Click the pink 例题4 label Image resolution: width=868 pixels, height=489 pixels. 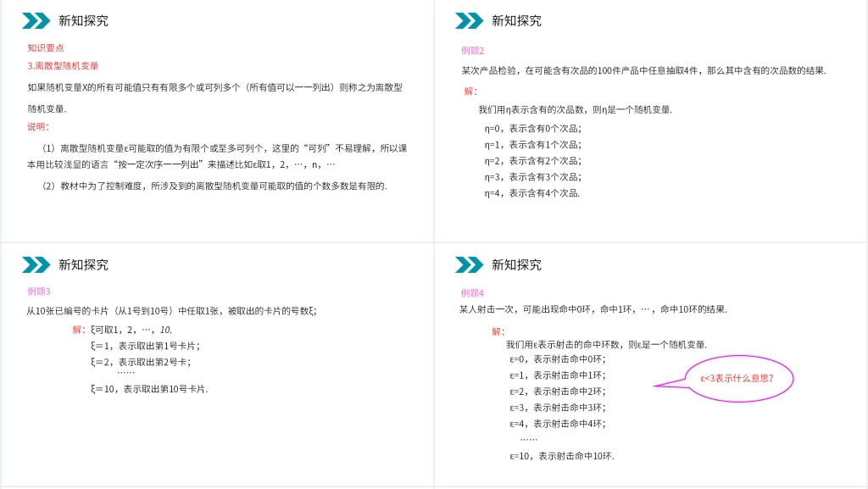pos(472,293)
